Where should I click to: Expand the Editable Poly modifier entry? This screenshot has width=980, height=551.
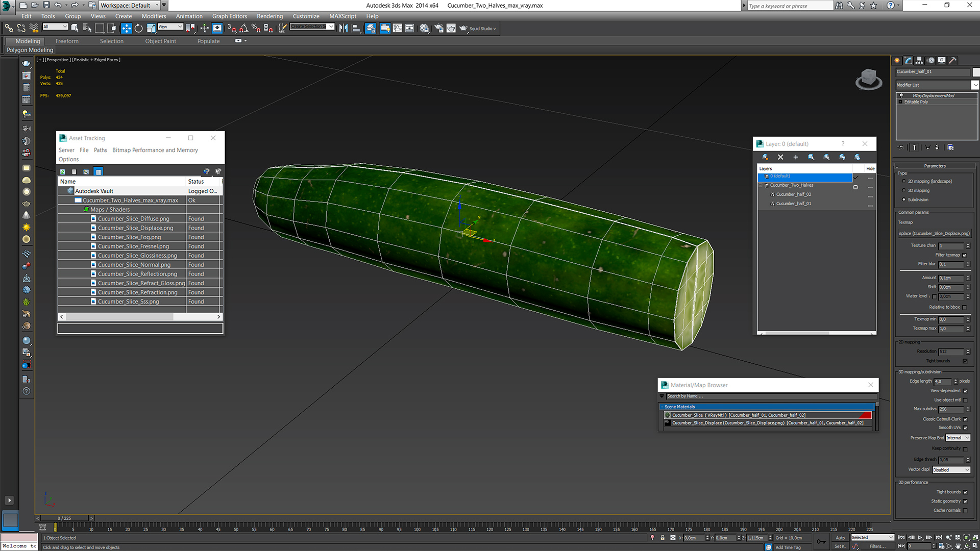tap(900, 102)
